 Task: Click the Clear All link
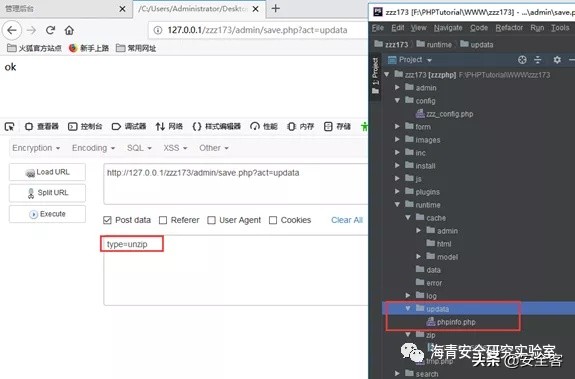tap(347, 220)
